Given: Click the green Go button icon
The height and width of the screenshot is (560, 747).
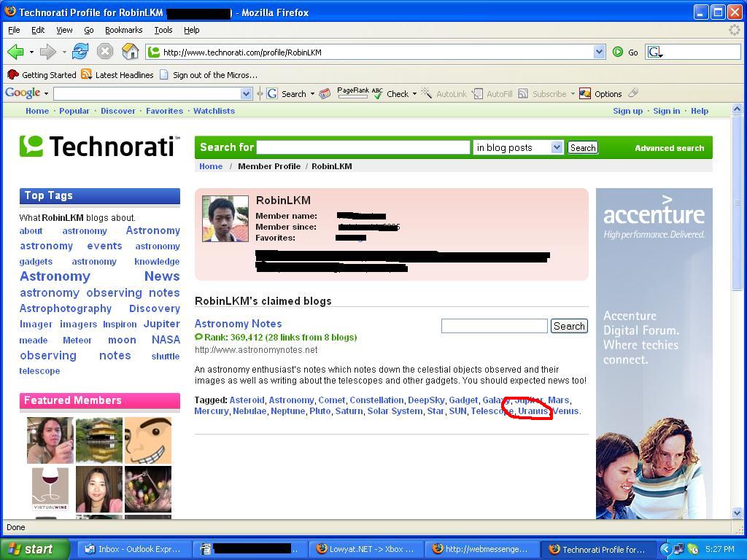Looking at the screenshot, I should coord(618,52).
